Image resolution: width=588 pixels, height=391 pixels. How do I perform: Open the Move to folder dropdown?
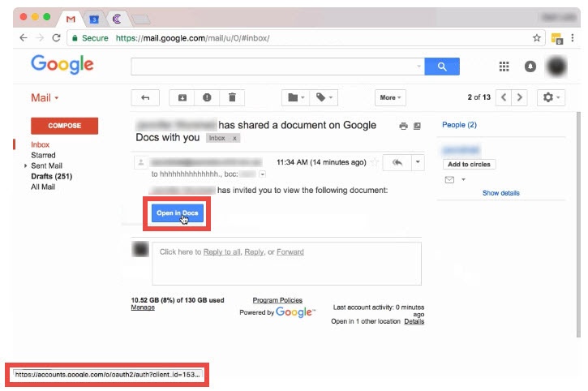[296, 97]
